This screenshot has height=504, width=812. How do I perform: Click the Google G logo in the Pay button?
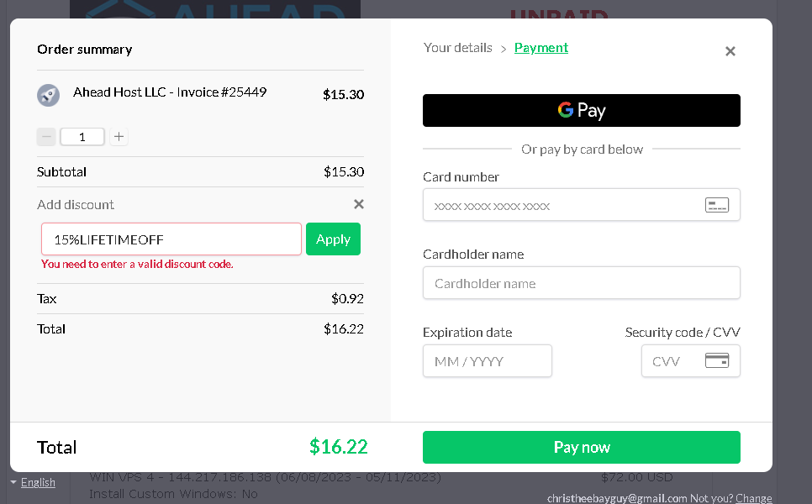click(x=566, y=110)
